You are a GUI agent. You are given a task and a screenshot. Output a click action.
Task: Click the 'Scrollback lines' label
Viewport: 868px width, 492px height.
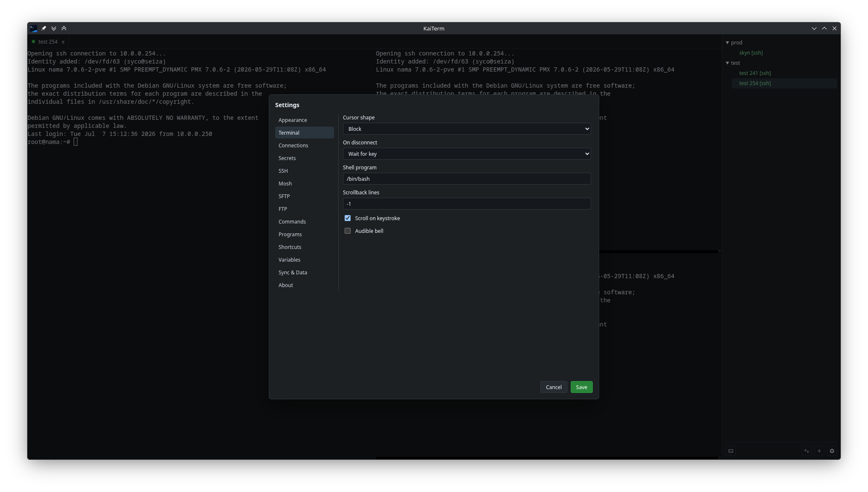[361, 193]
